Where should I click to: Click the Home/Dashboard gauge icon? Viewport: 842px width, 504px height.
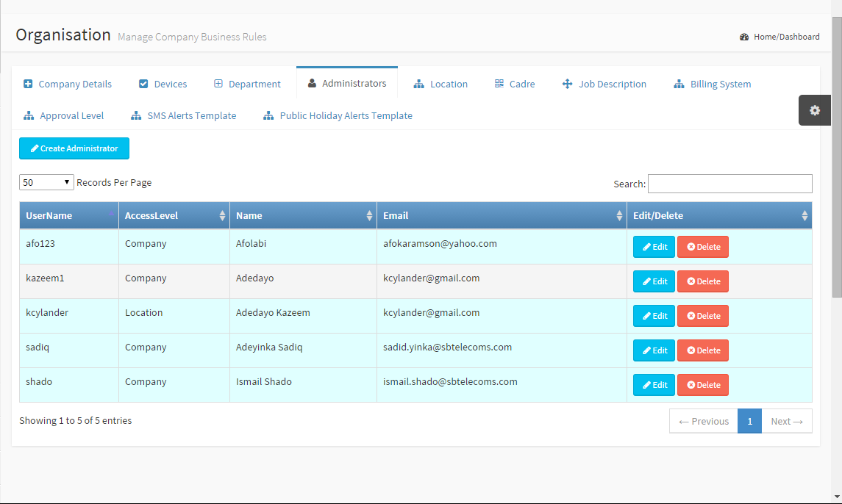[x=744, y=37]
